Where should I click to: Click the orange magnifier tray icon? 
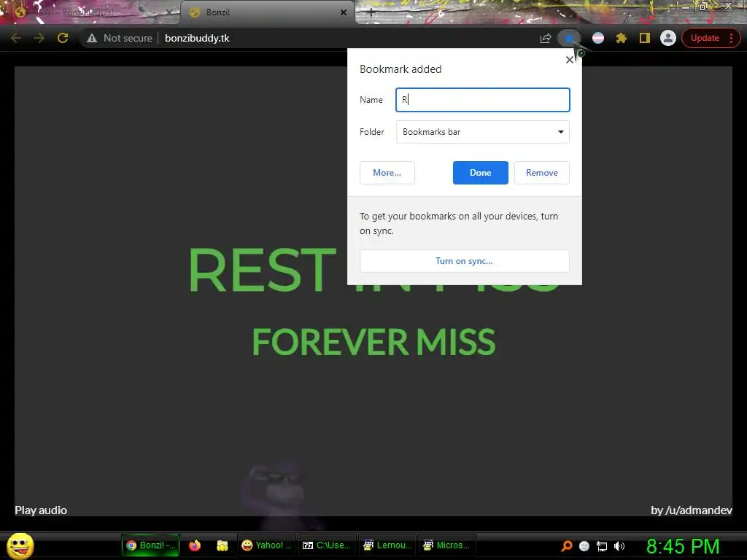coord(566,546)
